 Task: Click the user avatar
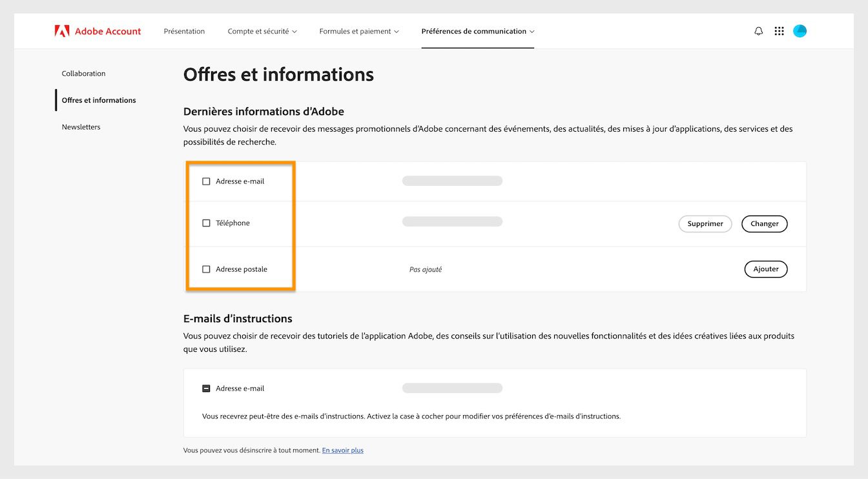[800, 30]
